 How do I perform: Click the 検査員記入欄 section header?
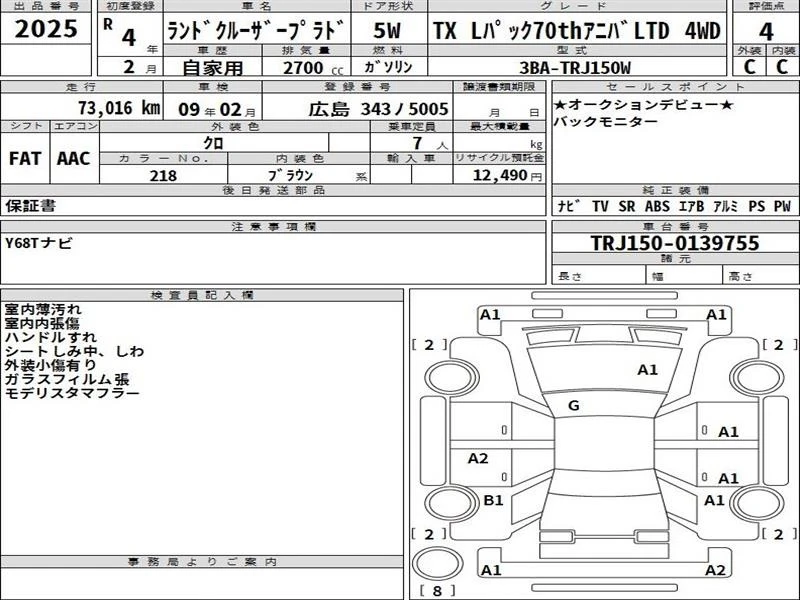[x=203, y=295]
